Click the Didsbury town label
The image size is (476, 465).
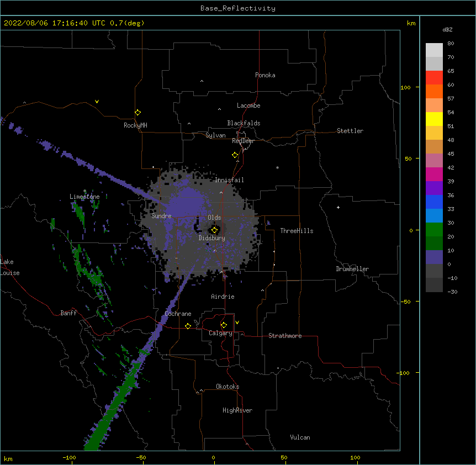212,238
